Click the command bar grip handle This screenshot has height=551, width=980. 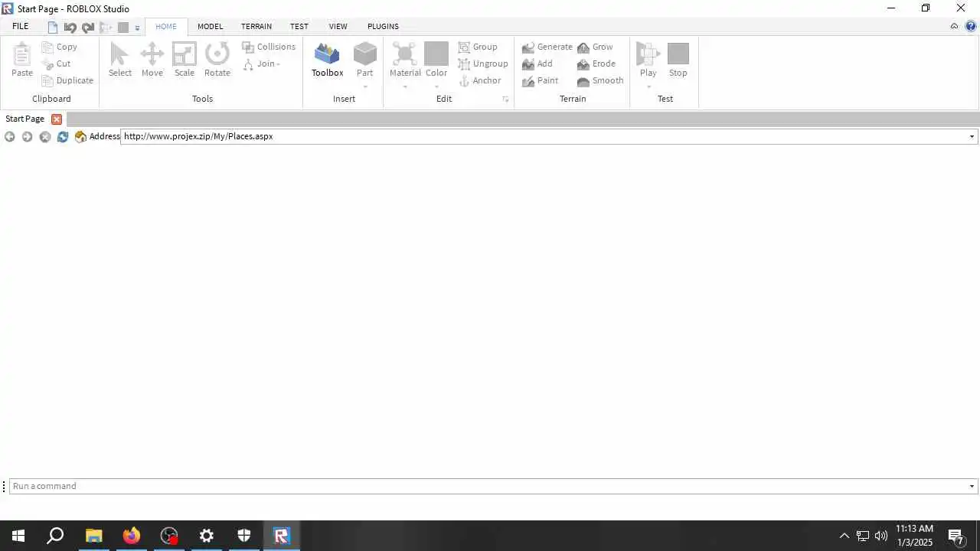(4, 487)
